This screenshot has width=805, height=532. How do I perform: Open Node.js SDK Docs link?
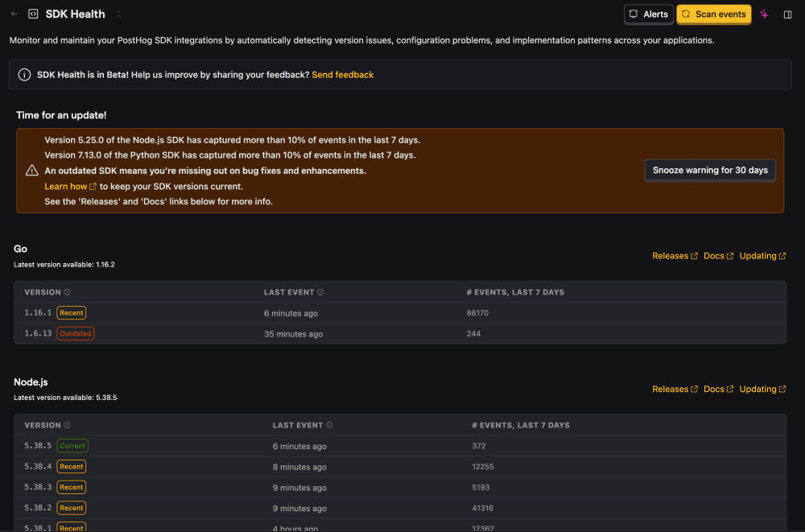coord(718,389)
